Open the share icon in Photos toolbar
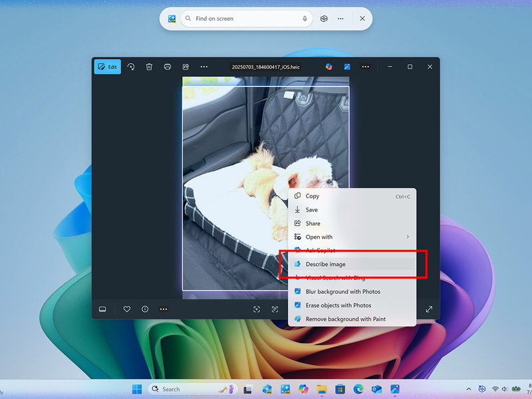Image resolution: width=532 pixels, height=399 pixels. tap(186, 67)
